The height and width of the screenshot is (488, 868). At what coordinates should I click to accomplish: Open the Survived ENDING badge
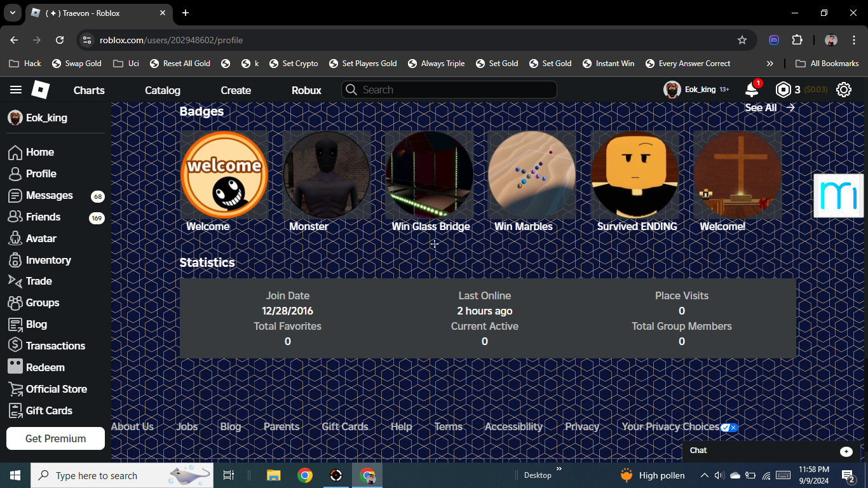click(x=635, y=175)
